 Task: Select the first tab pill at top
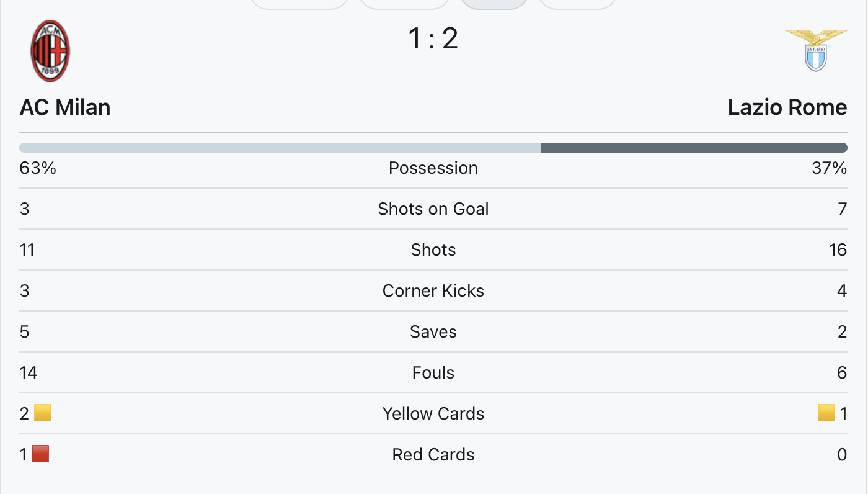coord(299,4)
